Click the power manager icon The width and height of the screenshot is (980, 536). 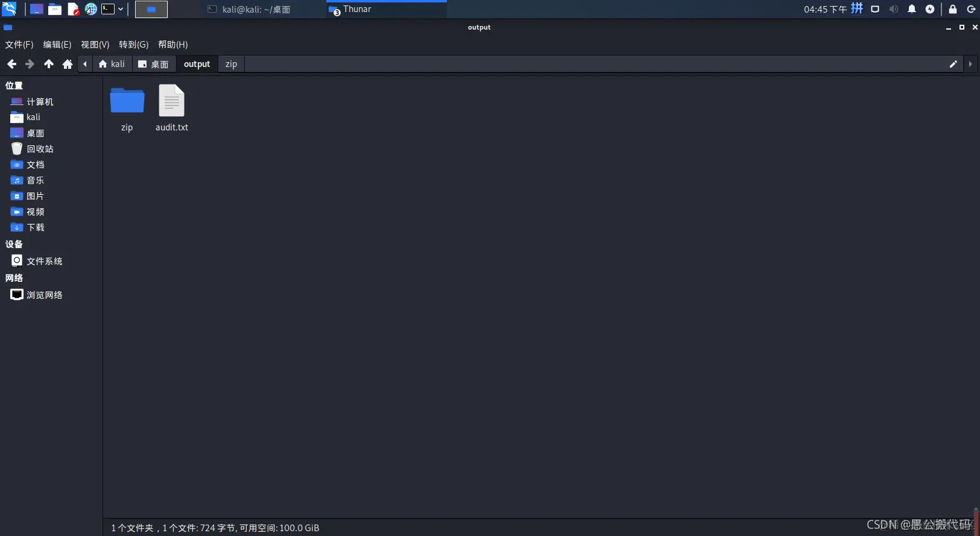click(x=930, y=9)
